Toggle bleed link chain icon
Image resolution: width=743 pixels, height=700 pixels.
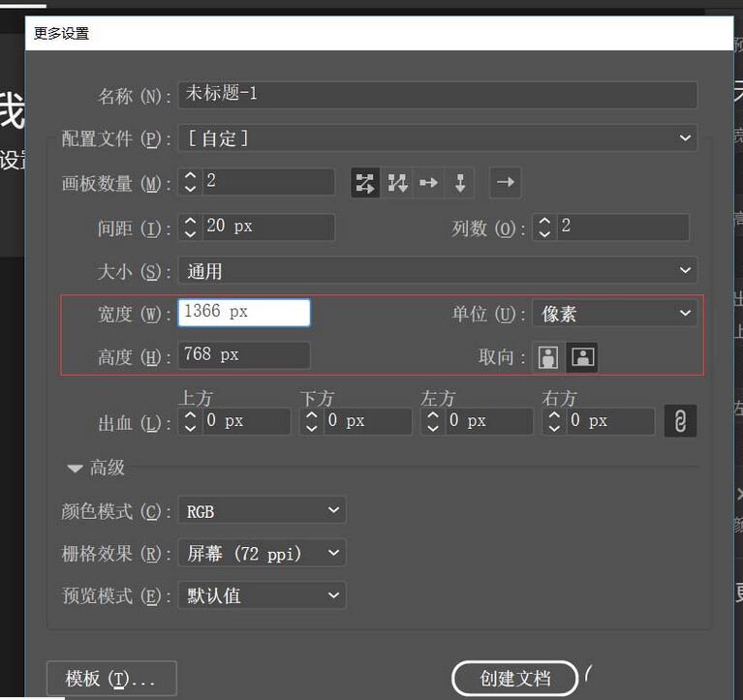pos(680,420)
